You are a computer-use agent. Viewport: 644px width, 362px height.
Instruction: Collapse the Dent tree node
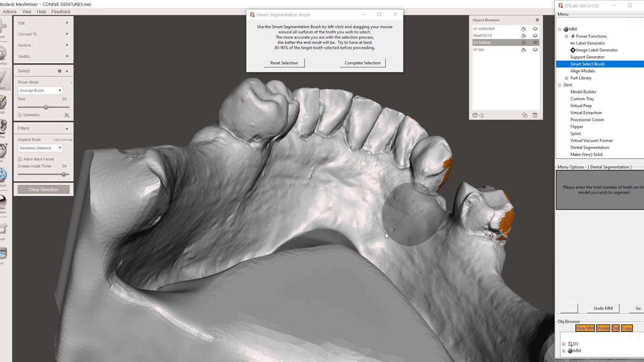(559, 85)
